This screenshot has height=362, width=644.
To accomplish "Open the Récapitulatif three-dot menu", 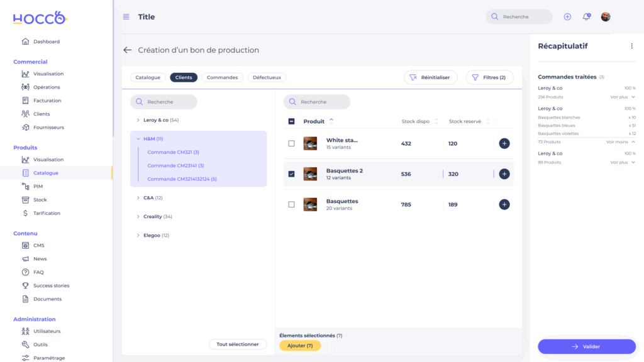I will coord(631,46).
